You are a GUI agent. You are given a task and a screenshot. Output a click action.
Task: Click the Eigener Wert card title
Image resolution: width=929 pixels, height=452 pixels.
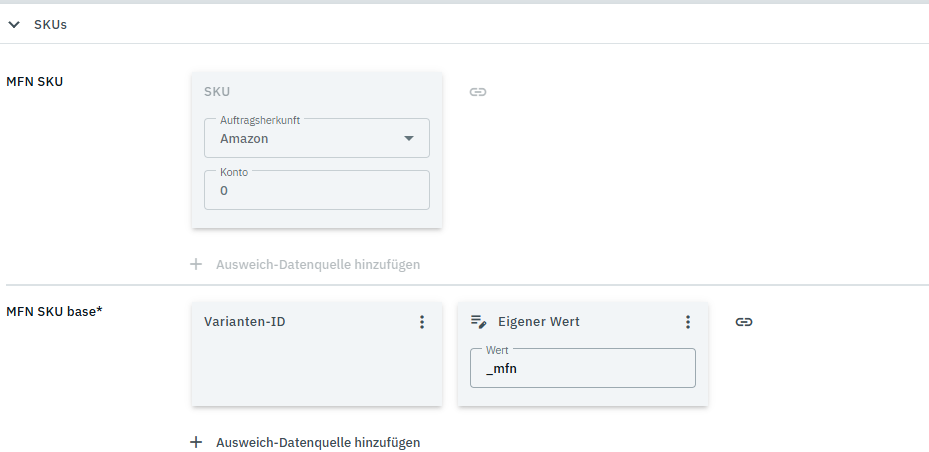(538, 322)
